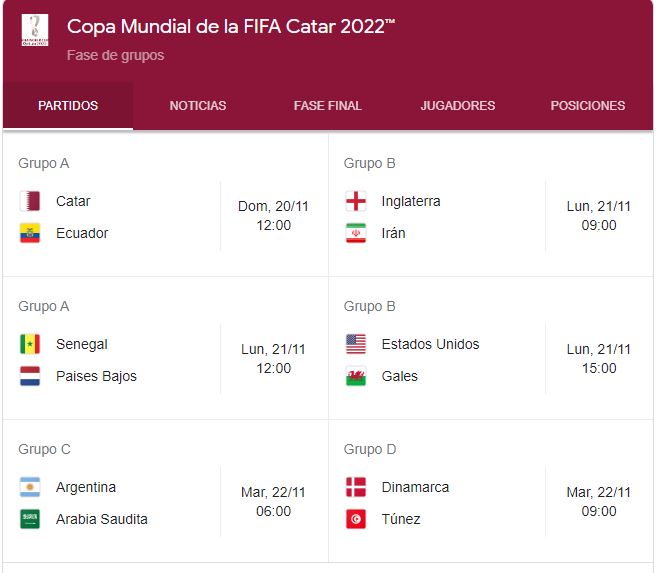Click the Argentina flag icon
Screen dimensions: 656x573
[x=30, y=487]
